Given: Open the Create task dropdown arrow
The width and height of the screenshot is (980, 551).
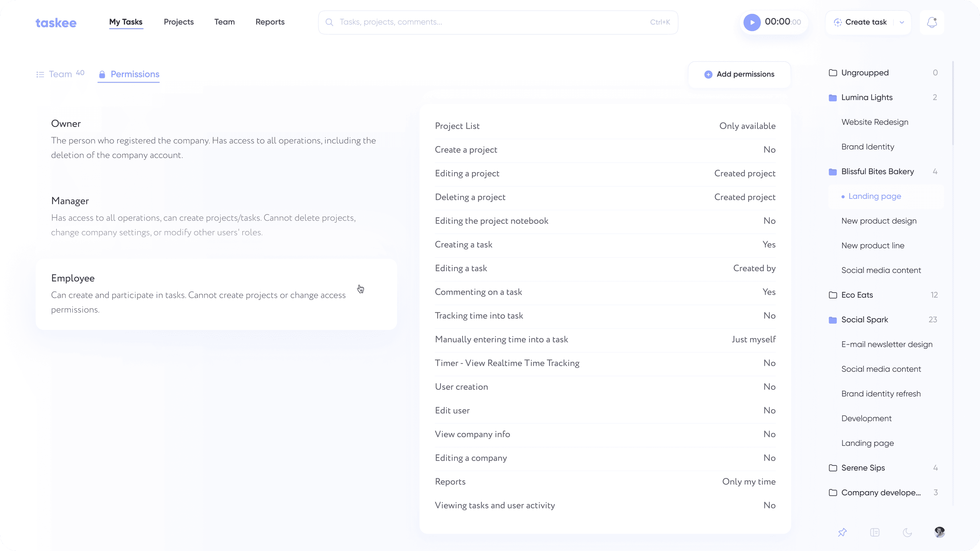Looking at the screenshot, I should [x=902, y=22].
